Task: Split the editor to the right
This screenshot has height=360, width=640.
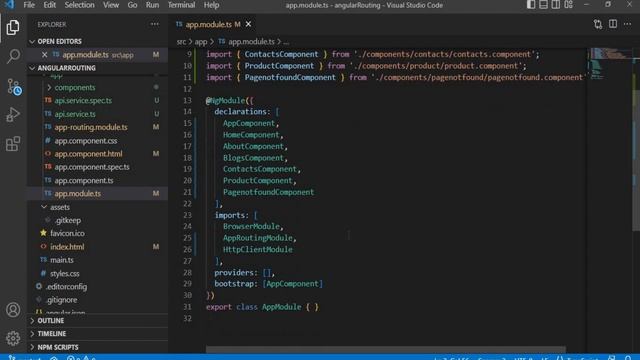Action: point(613,24)
